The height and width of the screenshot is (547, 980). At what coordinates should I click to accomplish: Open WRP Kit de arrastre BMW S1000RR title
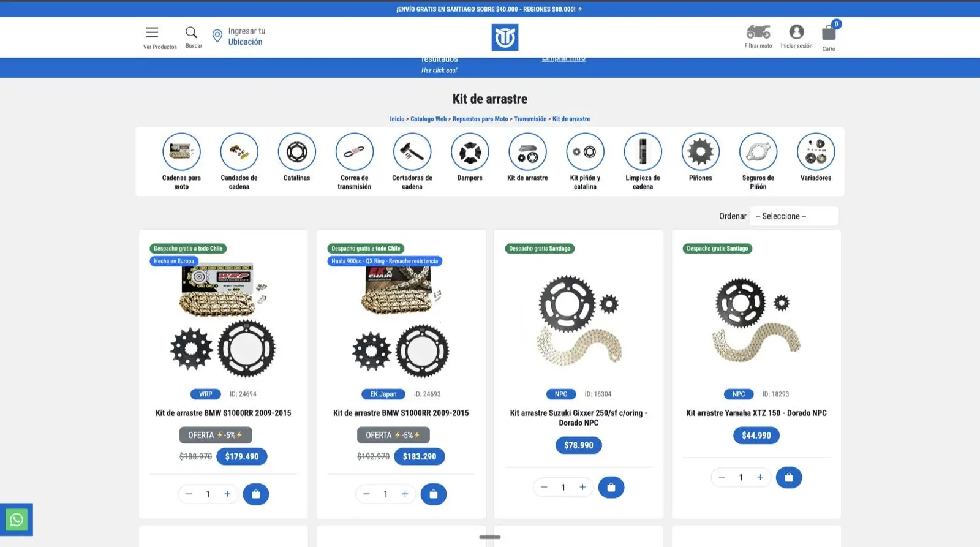224,413
